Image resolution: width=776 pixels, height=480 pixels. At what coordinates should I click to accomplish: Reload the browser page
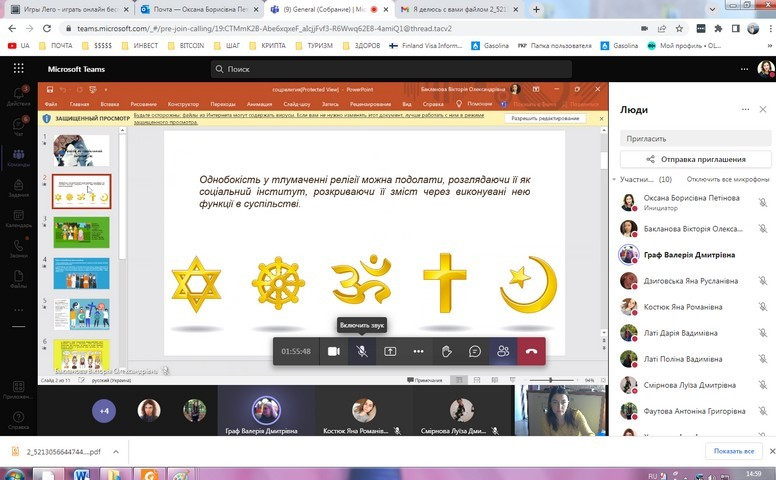(x=47, y=29)
